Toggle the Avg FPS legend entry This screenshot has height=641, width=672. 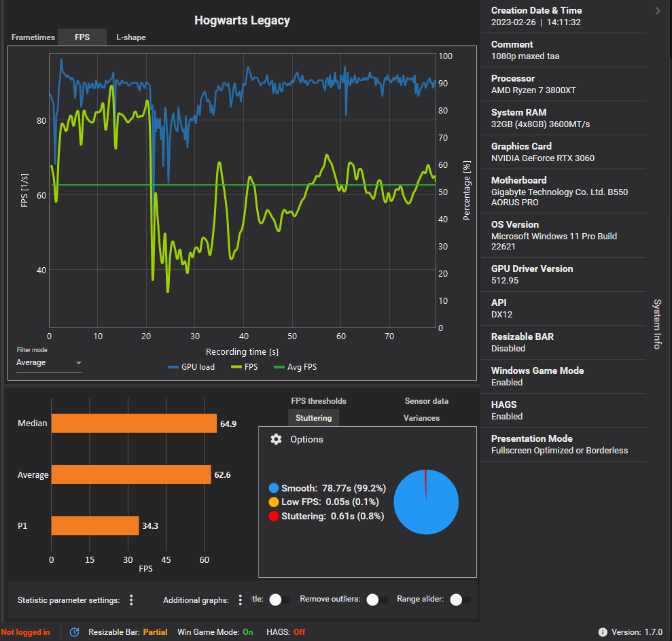coord(296,367)
